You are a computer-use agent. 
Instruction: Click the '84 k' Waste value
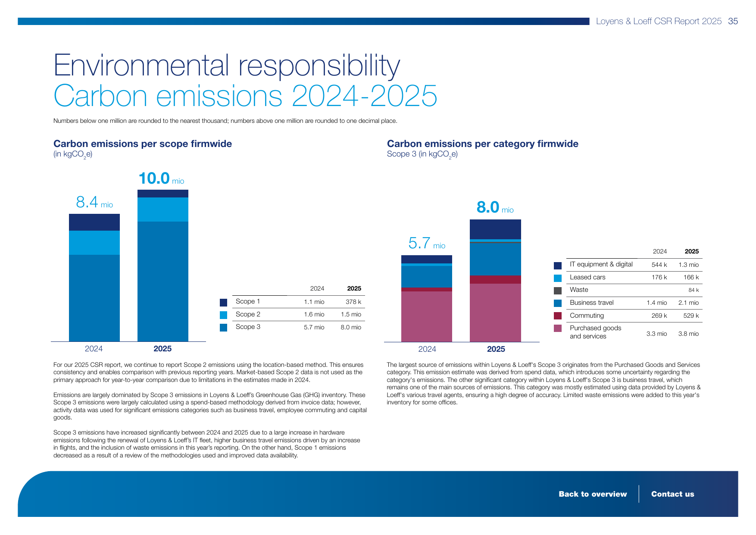click(694, 290)
